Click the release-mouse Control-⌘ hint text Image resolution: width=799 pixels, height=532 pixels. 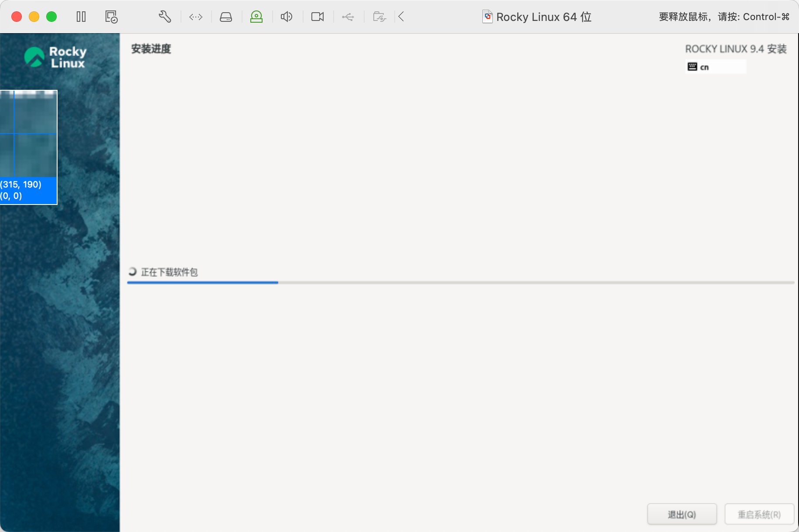(724, 17)
